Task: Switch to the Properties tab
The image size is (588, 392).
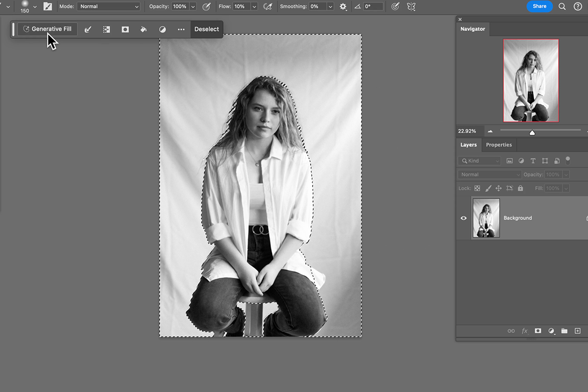Action: [499, 145]
